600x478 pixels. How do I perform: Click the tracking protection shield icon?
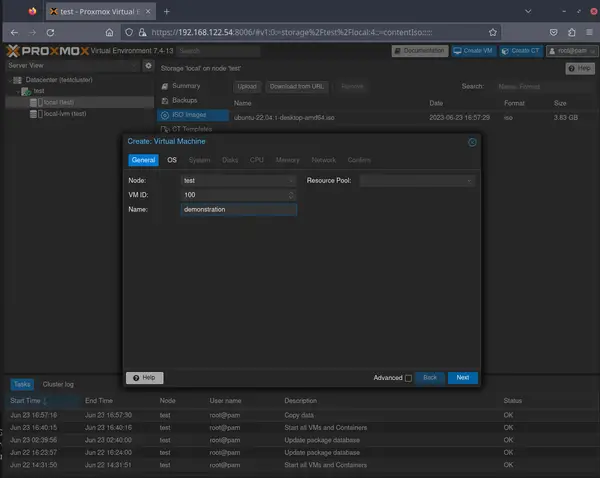(x=129, y=33)
